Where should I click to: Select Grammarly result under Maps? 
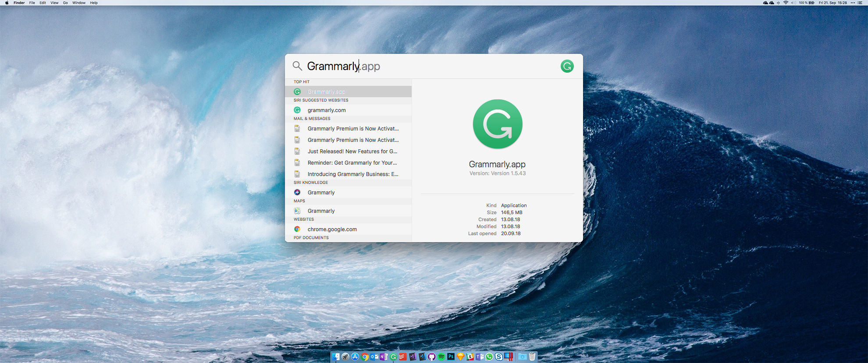click(x=349, y=211)
